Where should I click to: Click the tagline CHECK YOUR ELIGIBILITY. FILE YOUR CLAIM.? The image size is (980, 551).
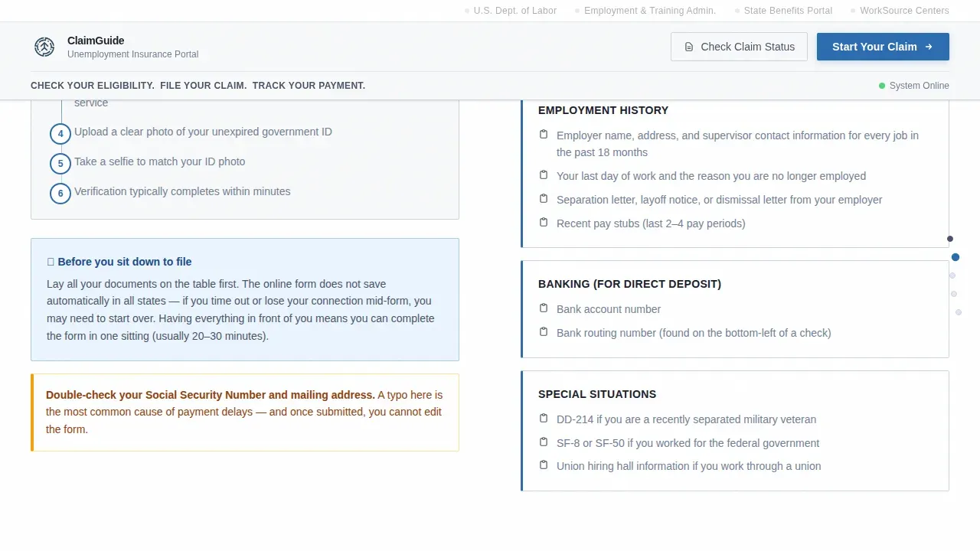tap(198, 86)
